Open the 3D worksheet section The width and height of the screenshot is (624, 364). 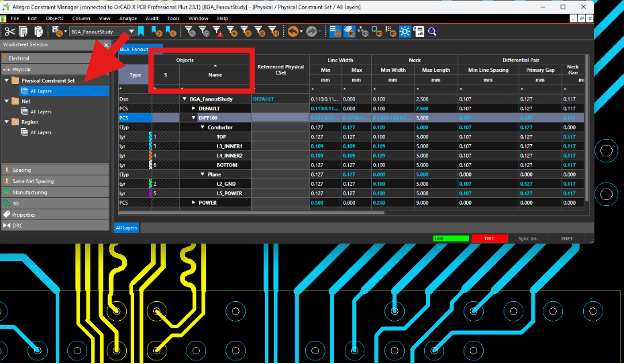55,203
